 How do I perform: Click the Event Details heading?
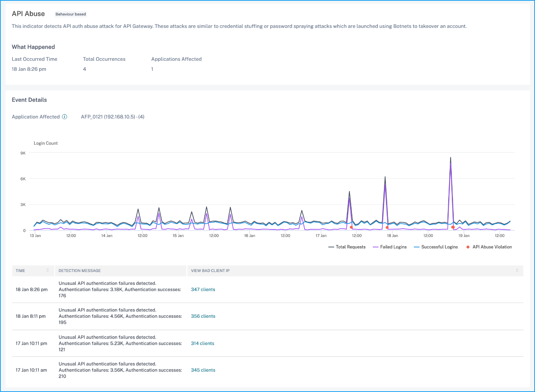pos(29,100)
